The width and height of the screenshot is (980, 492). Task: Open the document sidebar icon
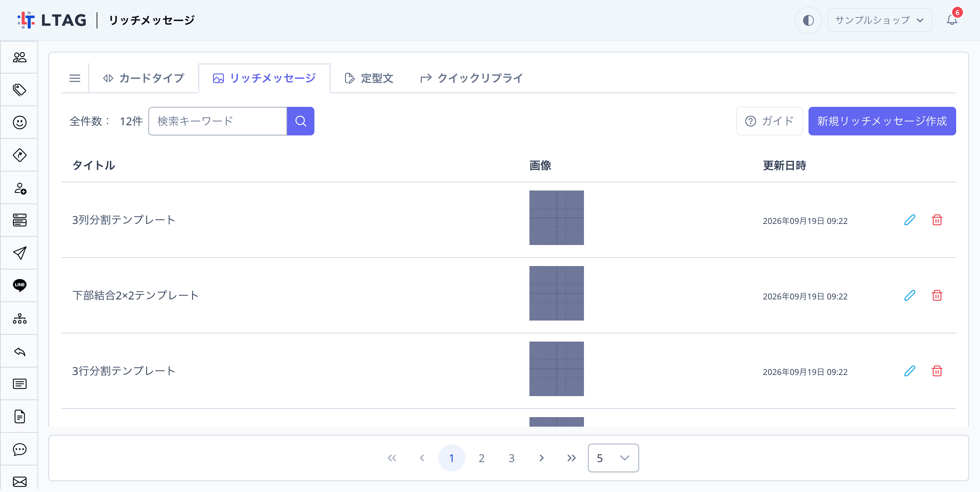click(19, 417)
